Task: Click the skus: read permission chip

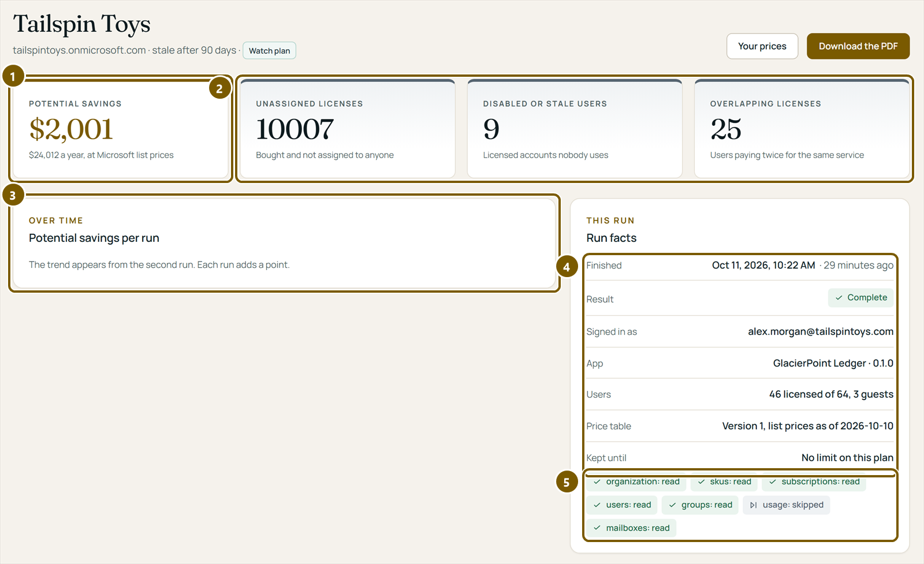Action: 724,482
